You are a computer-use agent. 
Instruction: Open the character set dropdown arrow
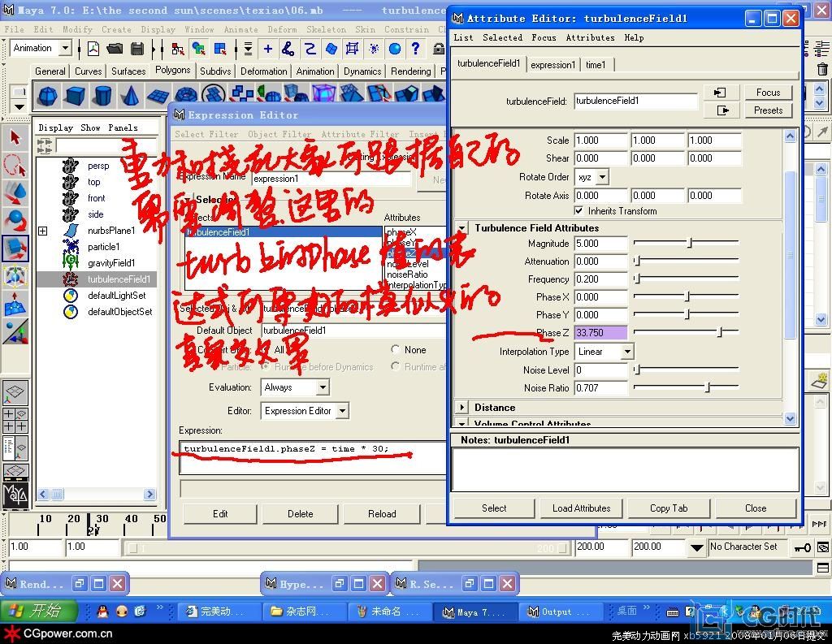[696, 547]
